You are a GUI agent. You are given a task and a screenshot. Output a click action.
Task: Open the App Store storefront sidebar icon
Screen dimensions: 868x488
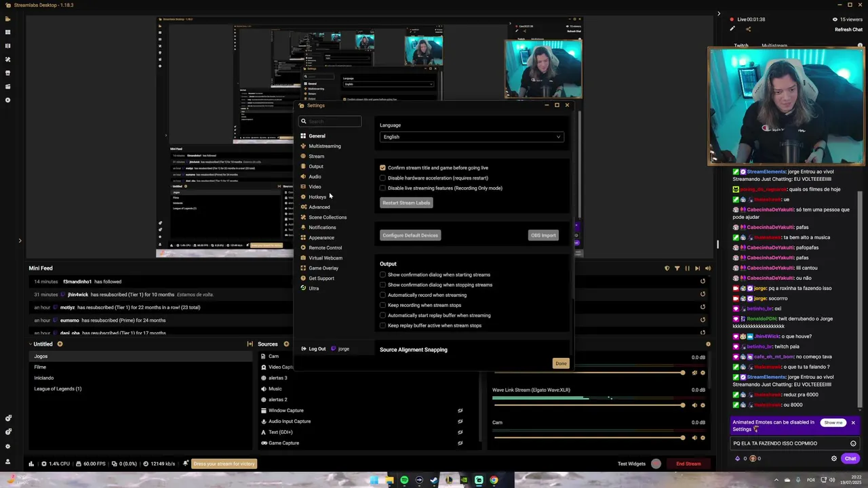pos(8,73)
